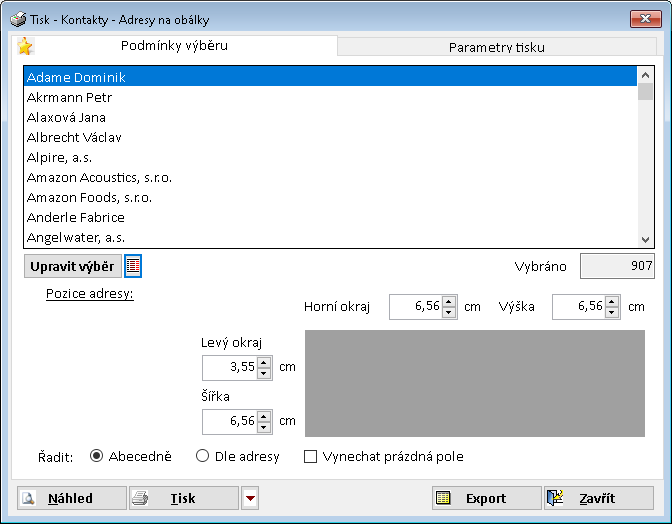Click the yellow star favorites icon
Screen dimensions: 672x524
(x=25, y=46)
